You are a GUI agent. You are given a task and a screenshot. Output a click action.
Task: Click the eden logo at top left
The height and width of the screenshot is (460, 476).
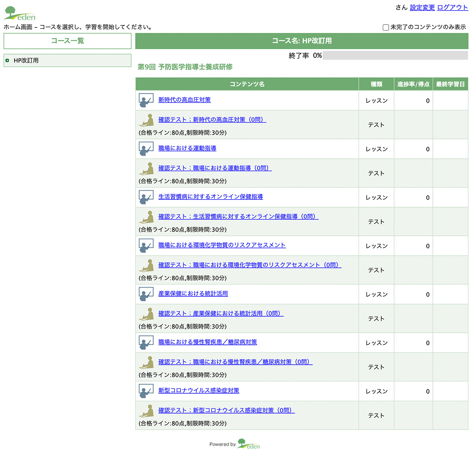point(20,13)
